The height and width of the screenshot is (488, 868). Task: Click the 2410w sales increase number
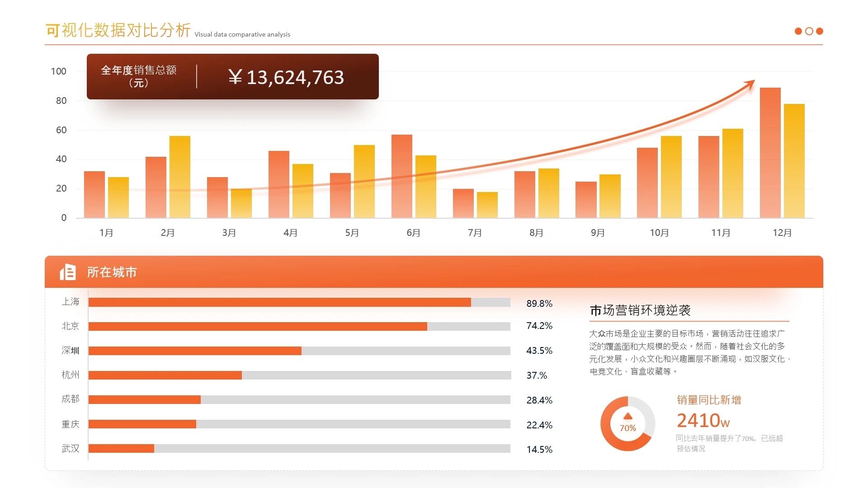point(703,421)
